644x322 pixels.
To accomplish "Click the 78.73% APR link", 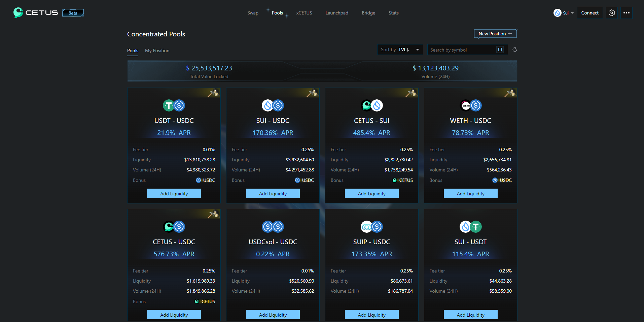I will pos(471,133).
